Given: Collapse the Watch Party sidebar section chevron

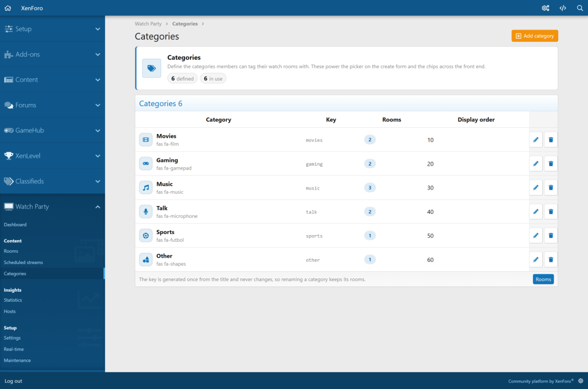Looking at the screenshot, I should [97, 207].
